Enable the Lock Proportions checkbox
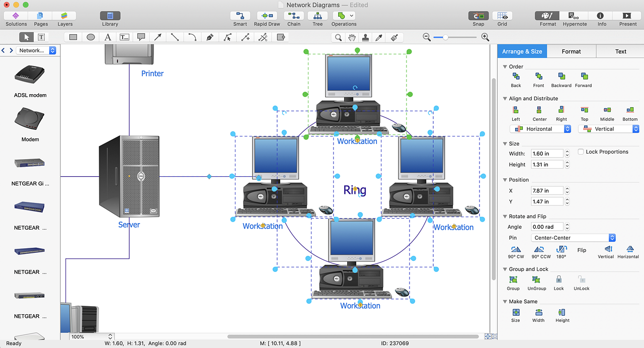644x348 pixels. click(x=581, y=152)
